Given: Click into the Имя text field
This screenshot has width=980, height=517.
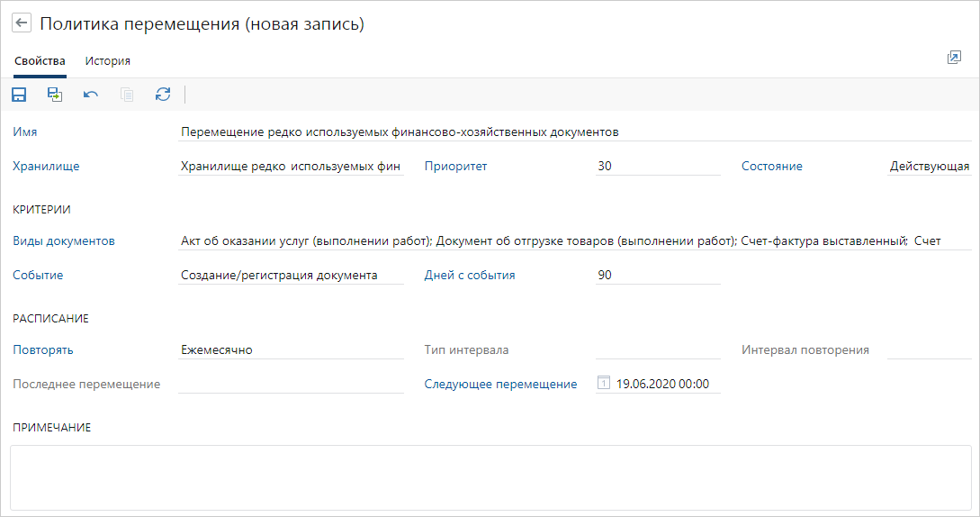Looking at the screenshot, I should 574,132.
